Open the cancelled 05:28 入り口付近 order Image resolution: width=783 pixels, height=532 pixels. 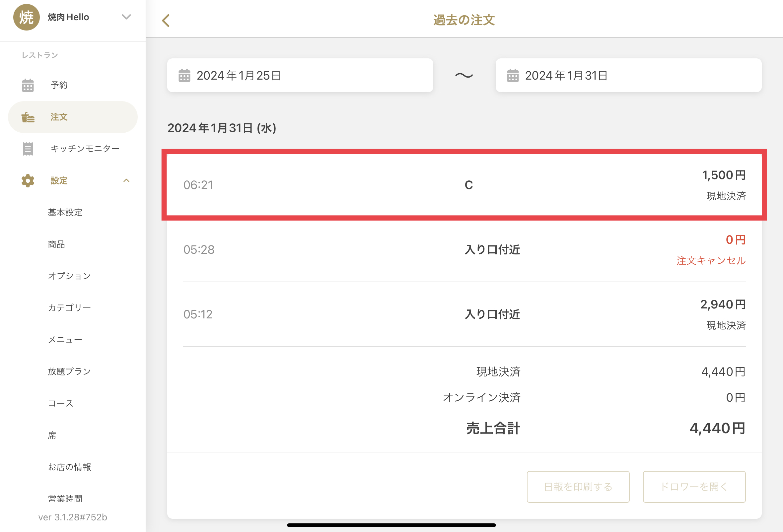pyautogui.click(x=464, y=249)
